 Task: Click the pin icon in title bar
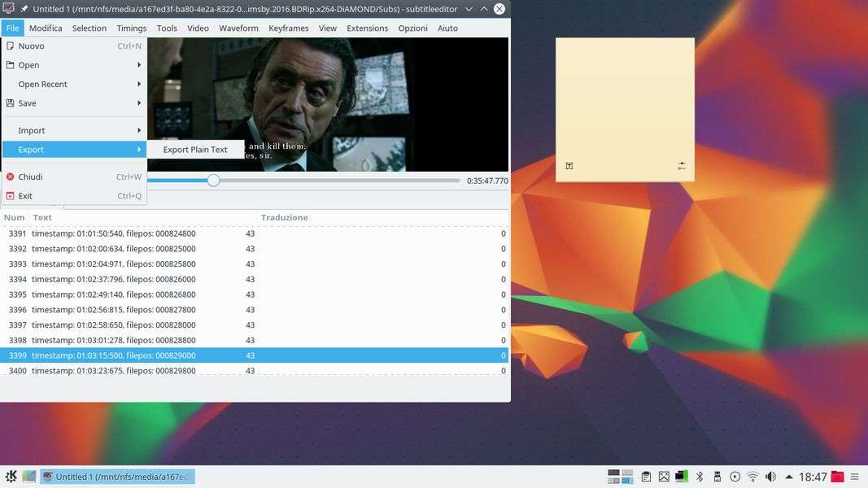click(x=24, y=9)
